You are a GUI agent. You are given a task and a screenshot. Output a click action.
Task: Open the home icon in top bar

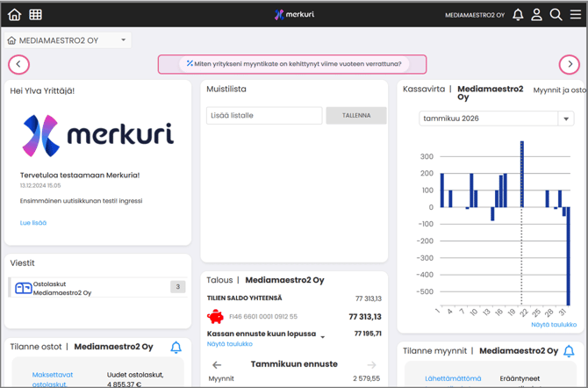coord(14,15)
